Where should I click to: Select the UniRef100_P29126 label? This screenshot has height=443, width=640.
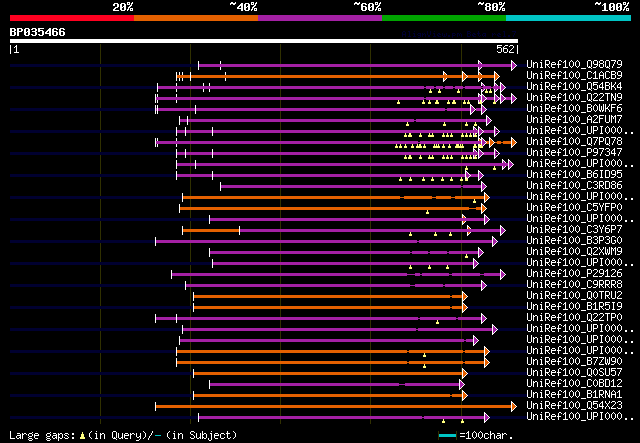point(574,274)
